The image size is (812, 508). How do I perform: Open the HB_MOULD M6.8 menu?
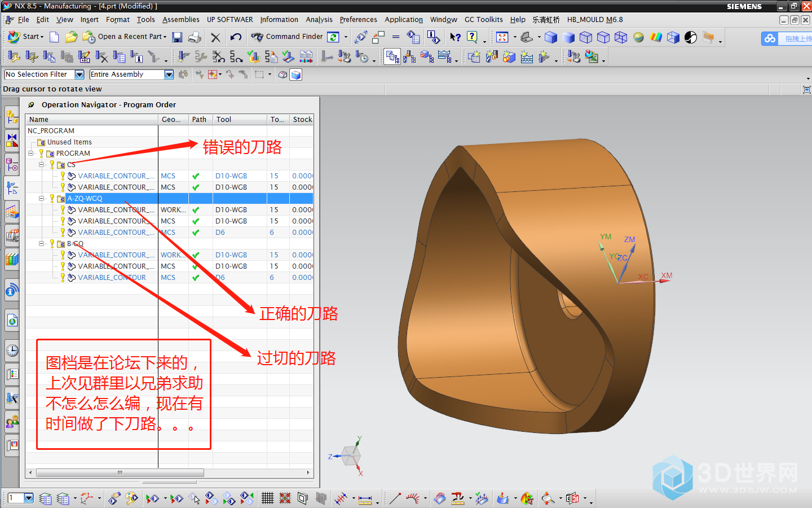pyautogui.click(x=595, y=20)
